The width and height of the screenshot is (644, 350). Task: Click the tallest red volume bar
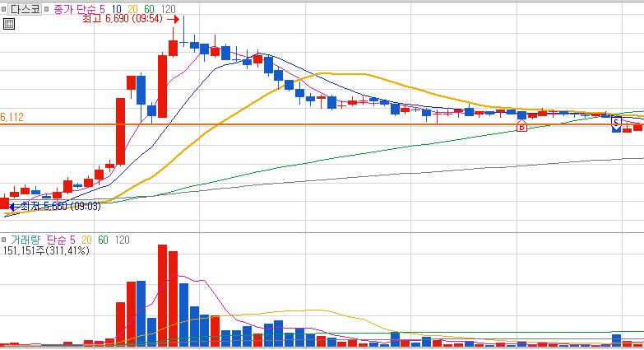163,296
